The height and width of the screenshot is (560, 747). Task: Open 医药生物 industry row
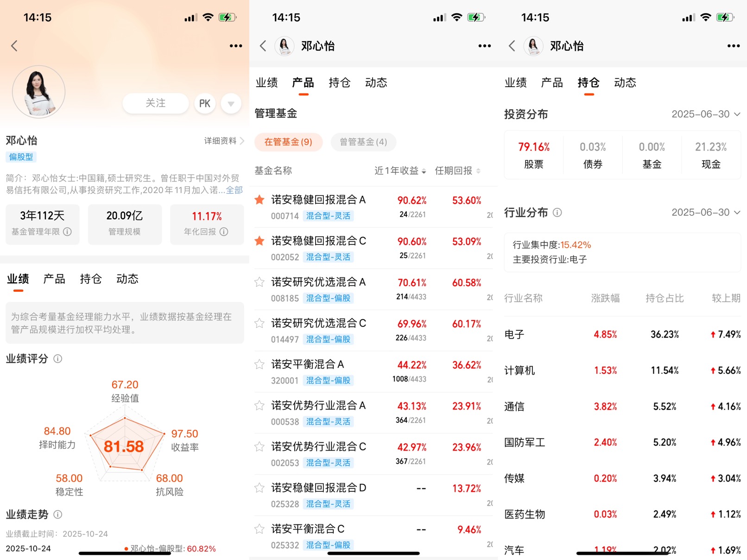(622, 514)
